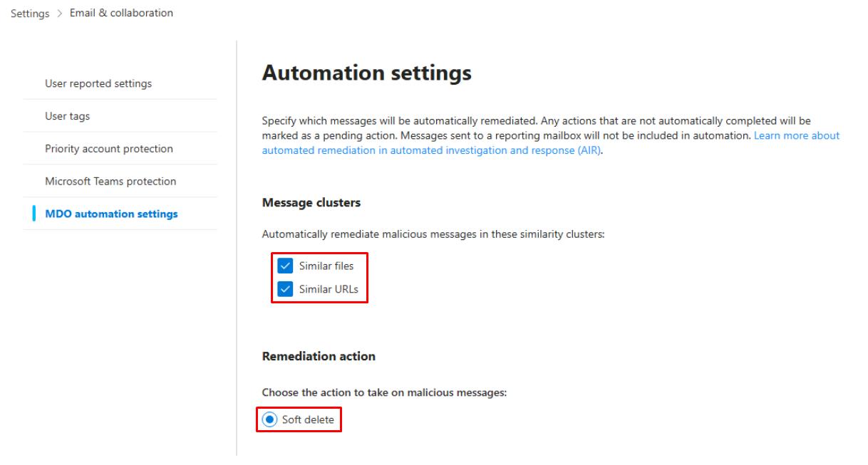This screenshot has height=465, width=868.
Task: Select MDO automation settings item
Action: pos(111,214)
